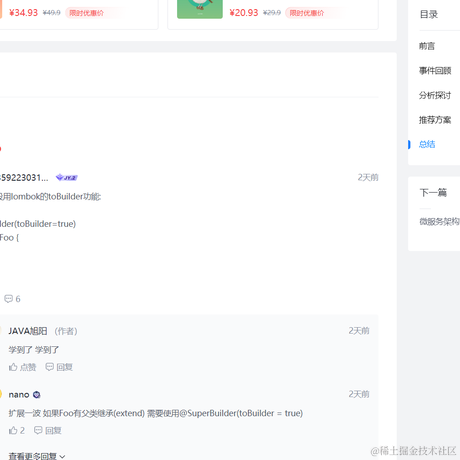This screenshot has height=460, width=460.
Task: Click the green book cover thumbnail
Action: click(x=200, y=9)
